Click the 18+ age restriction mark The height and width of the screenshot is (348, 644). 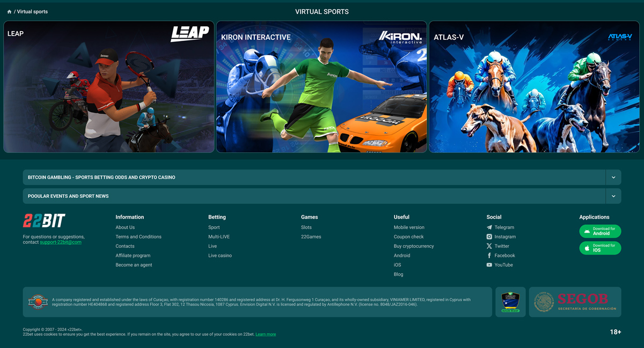(616, 332)
